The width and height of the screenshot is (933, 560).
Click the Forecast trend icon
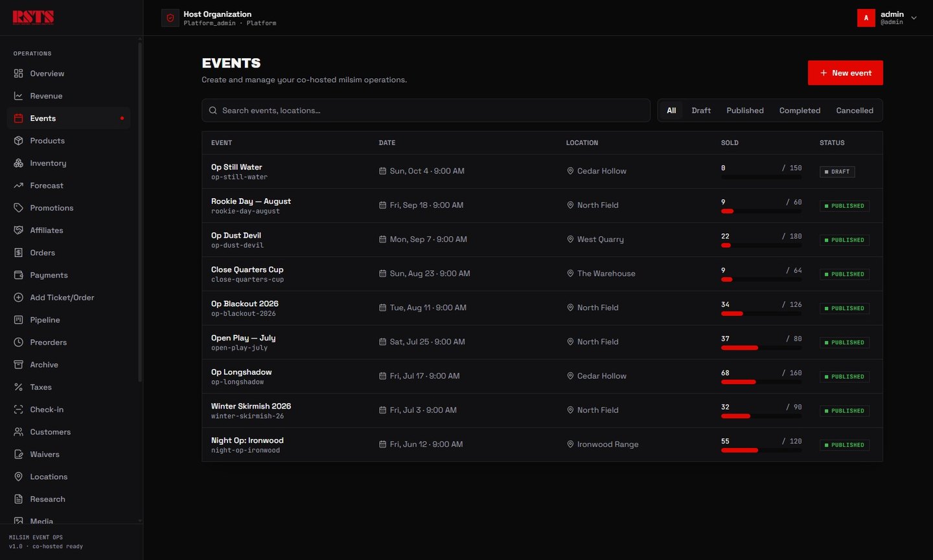point(18,186)
